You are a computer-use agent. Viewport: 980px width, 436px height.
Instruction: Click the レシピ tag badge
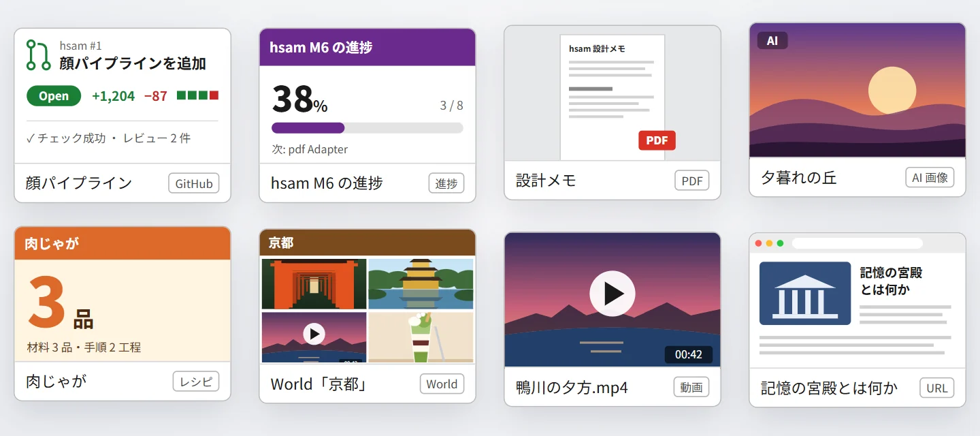196,381
